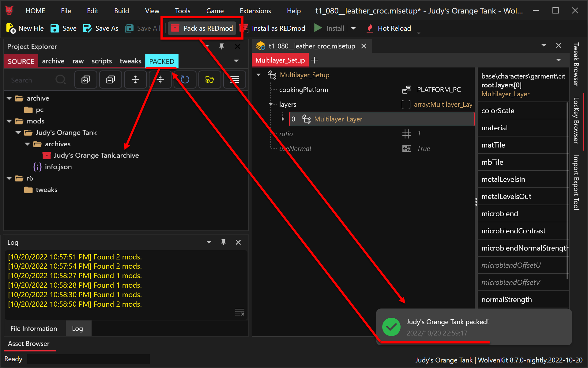
Task: Switch to the scripts tab
Action: [x=102, y=61]
